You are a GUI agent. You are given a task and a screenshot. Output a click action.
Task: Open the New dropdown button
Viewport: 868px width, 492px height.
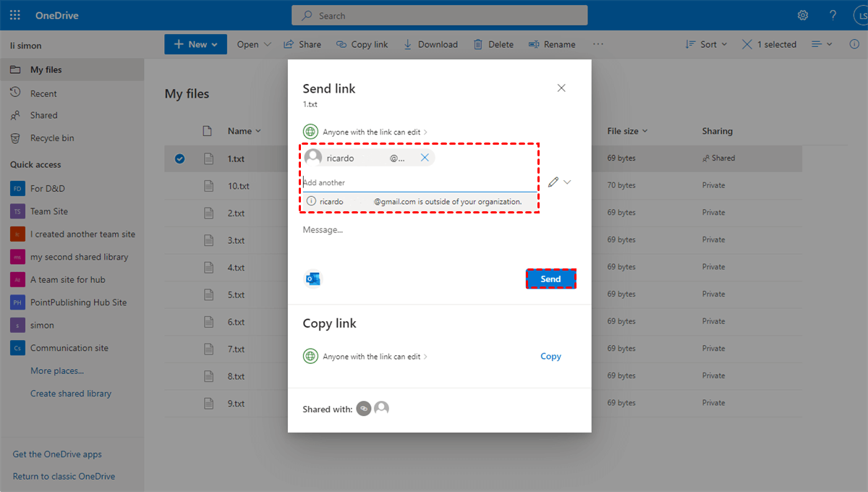(195, 44)
